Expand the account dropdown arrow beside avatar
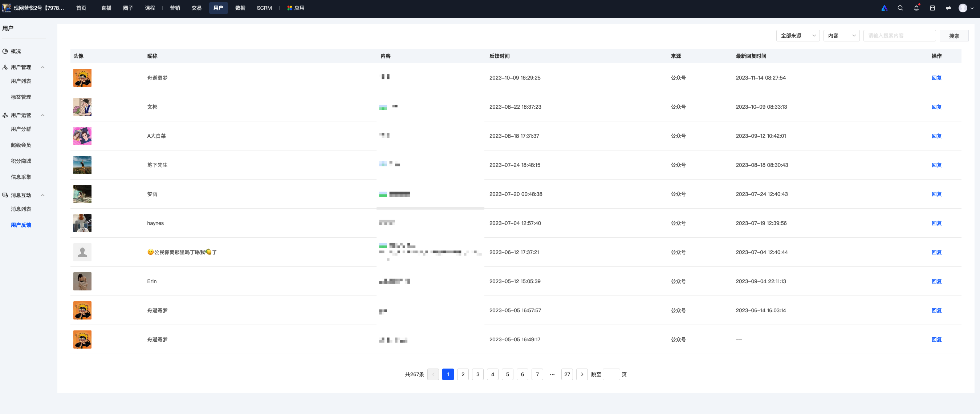This screenshot has width=980, height=414. (972, 8)
